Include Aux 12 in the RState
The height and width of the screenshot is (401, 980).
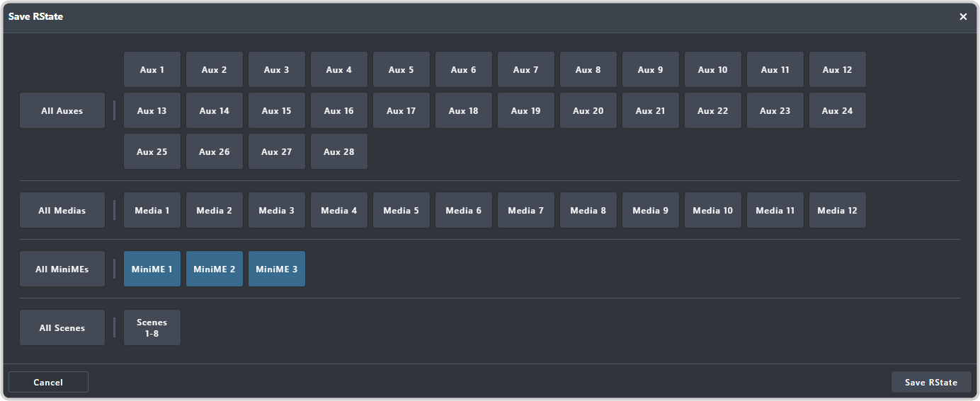point(838,69)
